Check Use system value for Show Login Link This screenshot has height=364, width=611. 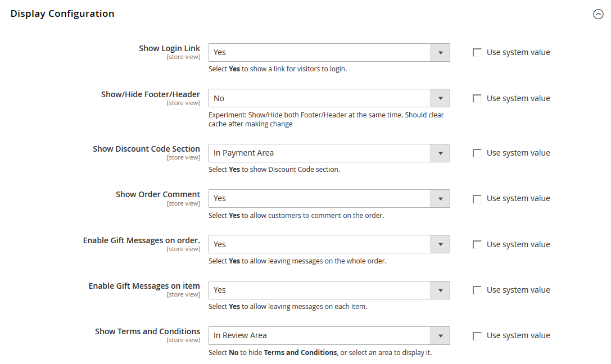pyautogui.click(x=477, y=53)
